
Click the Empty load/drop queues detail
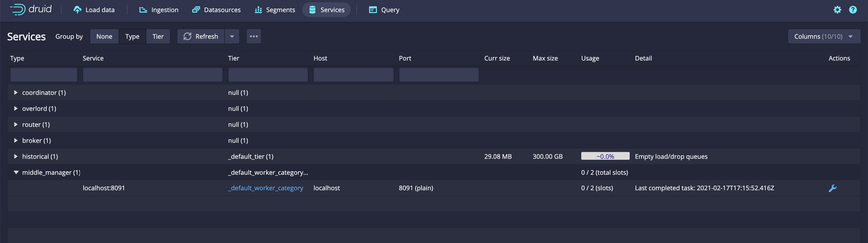click(x=671, y=157)
